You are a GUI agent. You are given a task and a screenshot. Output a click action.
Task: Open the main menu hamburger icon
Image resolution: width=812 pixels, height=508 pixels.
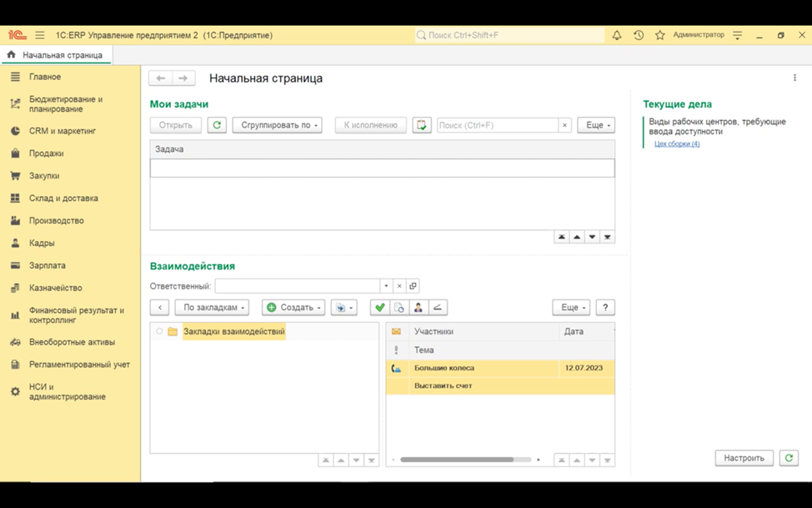(x=40, y=35)
